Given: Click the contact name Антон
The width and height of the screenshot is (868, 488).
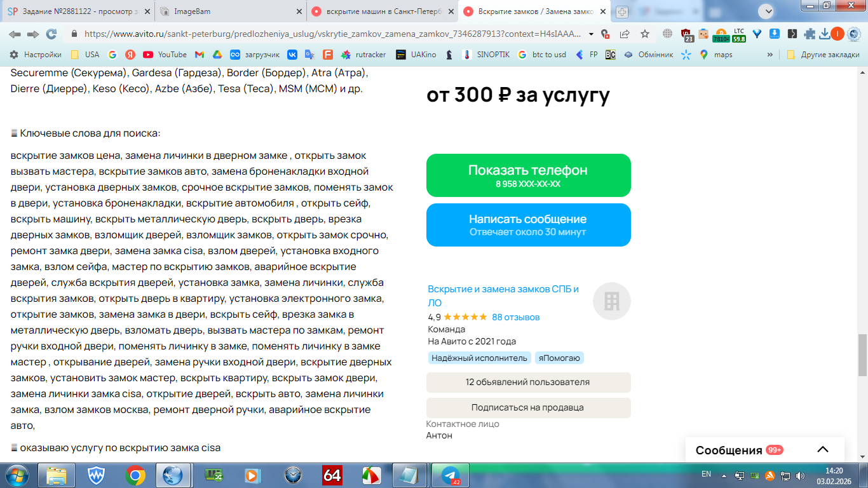Looking at the screenshot, I should [439, 435].
